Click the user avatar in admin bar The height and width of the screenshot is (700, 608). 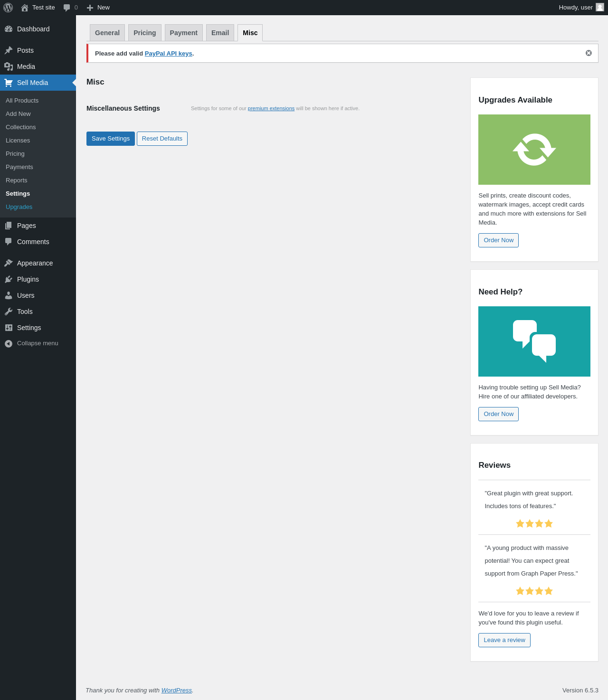600,7
